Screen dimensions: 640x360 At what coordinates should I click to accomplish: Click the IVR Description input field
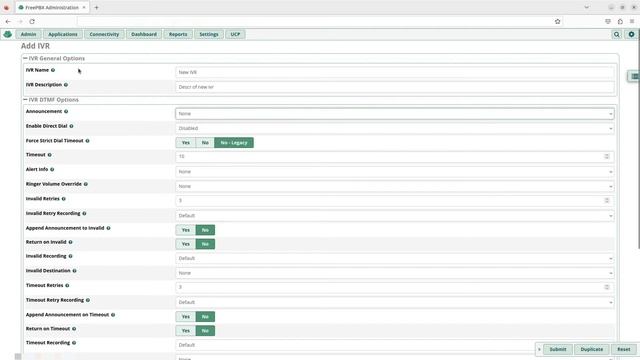point(395,87)
